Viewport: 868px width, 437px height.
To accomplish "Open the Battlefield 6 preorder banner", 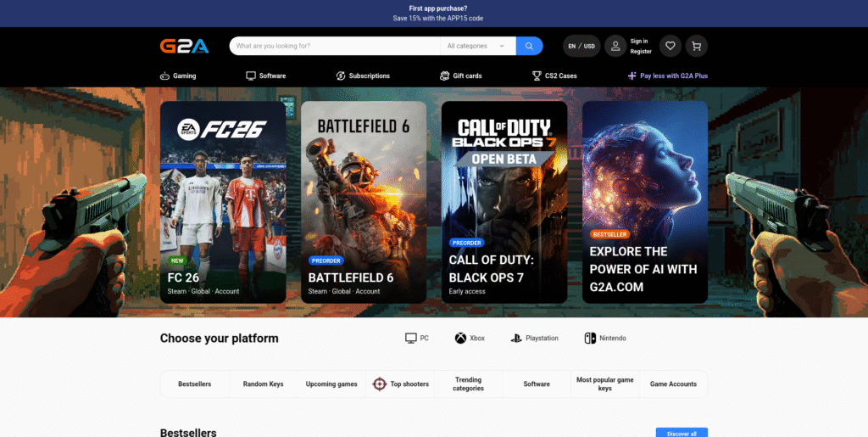I will coord(364,202).
